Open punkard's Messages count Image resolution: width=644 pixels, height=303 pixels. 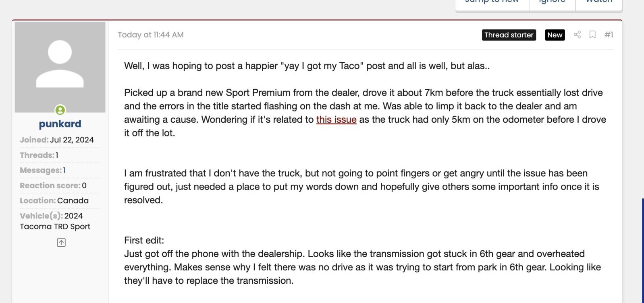[x=64, y=170]
